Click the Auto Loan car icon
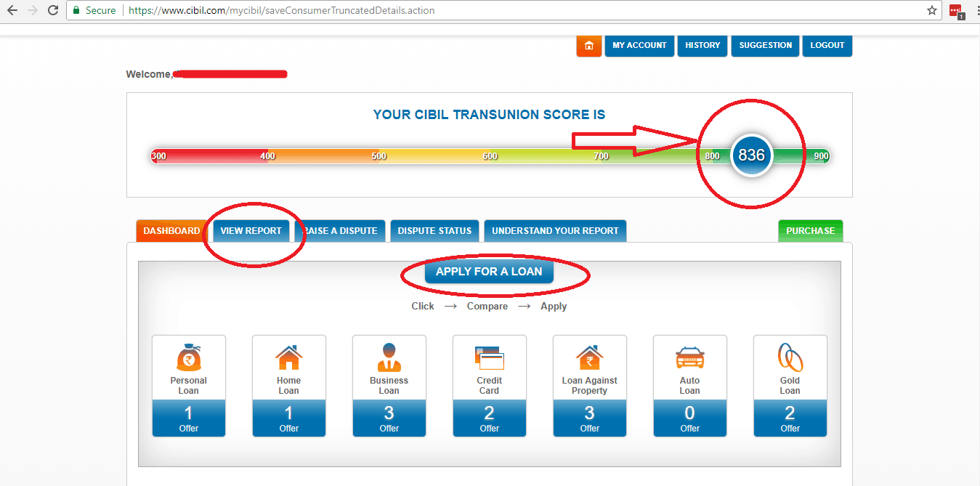Image resolution: width=980 pixels, height=486 pixels. pyautogui.click(x=690, y=357)
